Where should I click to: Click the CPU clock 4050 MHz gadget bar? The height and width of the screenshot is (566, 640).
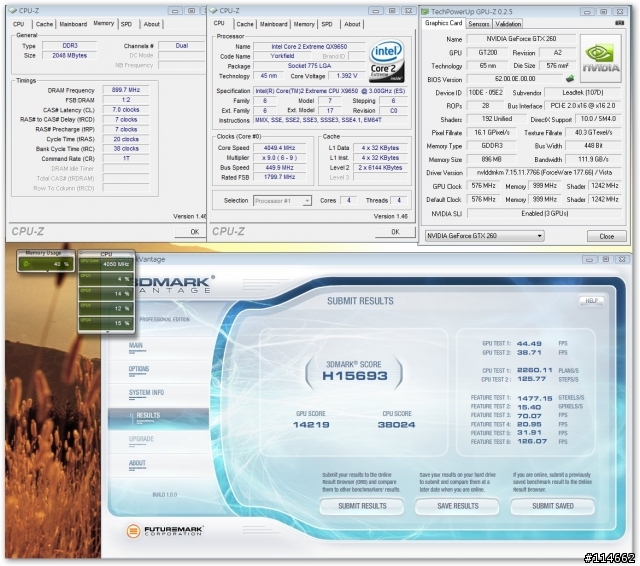106,264
